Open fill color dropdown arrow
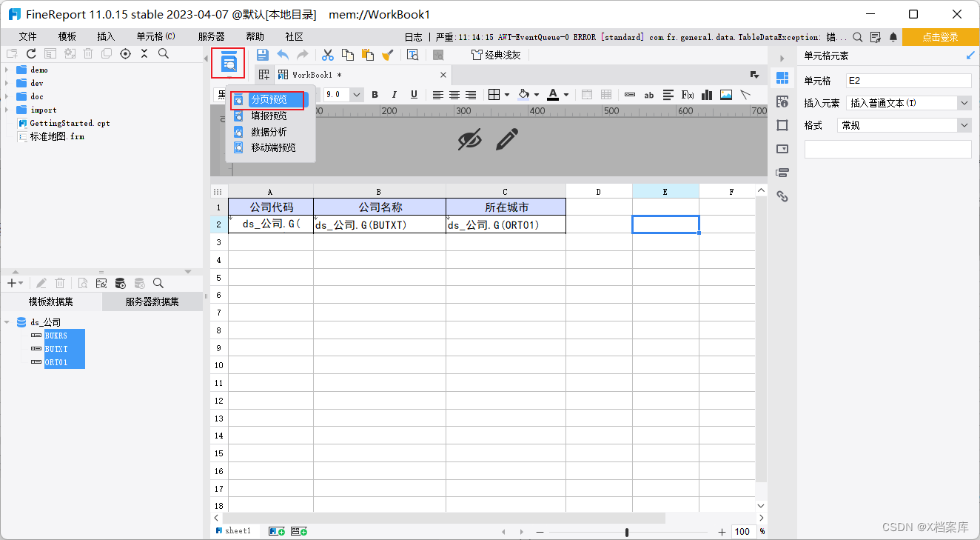Image resolution: width=980 pixels, height=540 pixels. pos(537,94)
